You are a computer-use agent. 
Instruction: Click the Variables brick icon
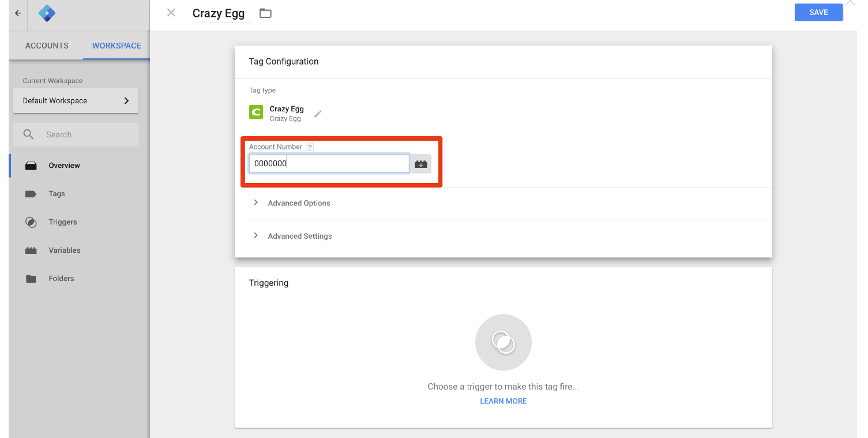(31, 250)
